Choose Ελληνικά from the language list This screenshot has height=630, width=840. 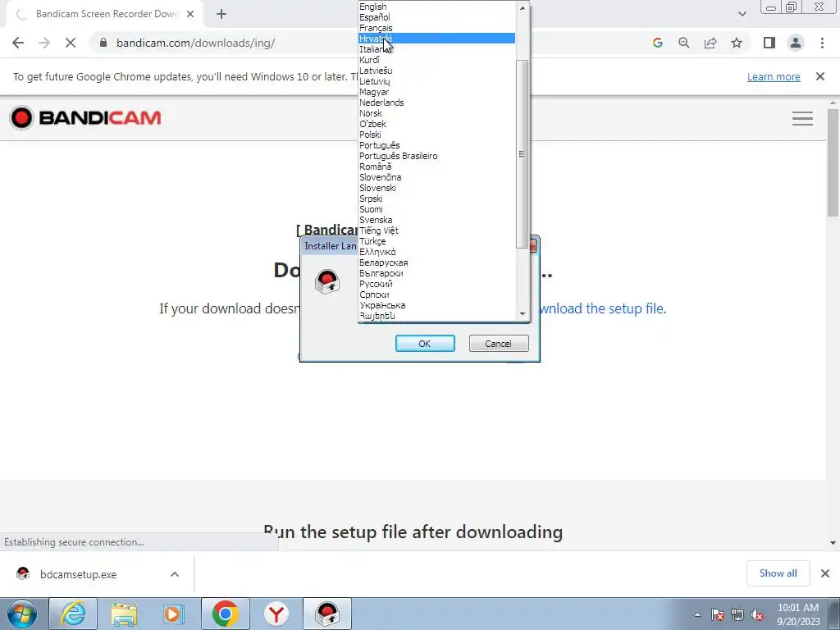(436, 252)
